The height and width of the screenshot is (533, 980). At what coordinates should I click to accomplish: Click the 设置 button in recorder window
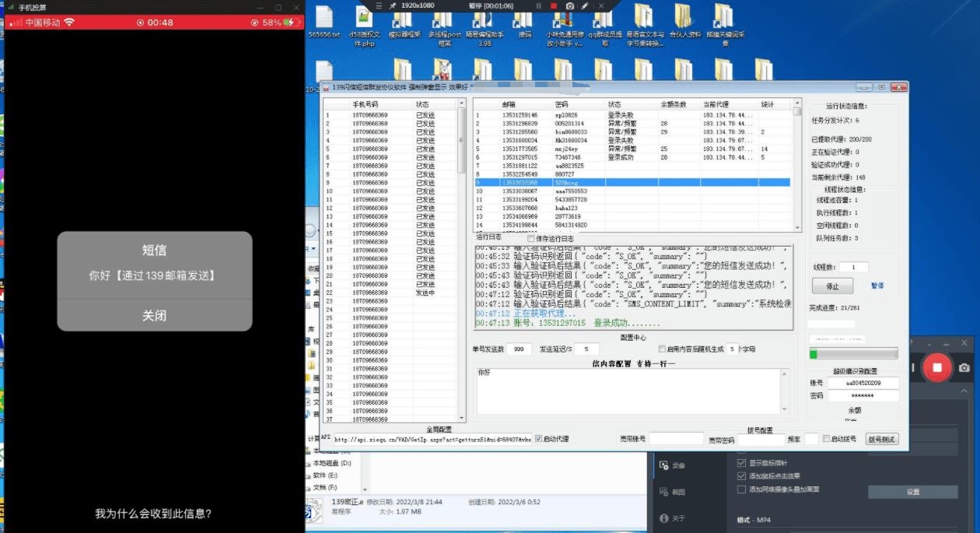(913, 492)
